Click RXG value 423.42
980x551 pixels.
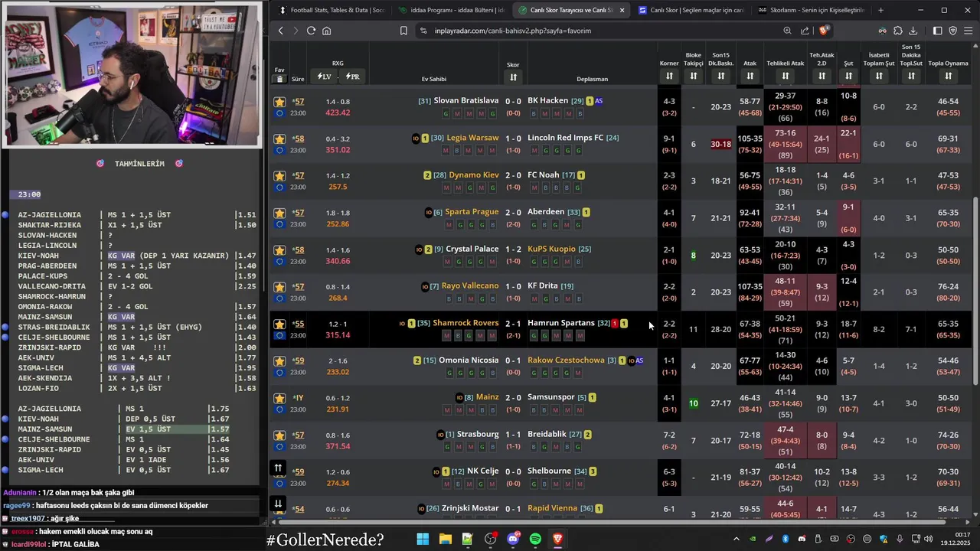click(338, 112)
